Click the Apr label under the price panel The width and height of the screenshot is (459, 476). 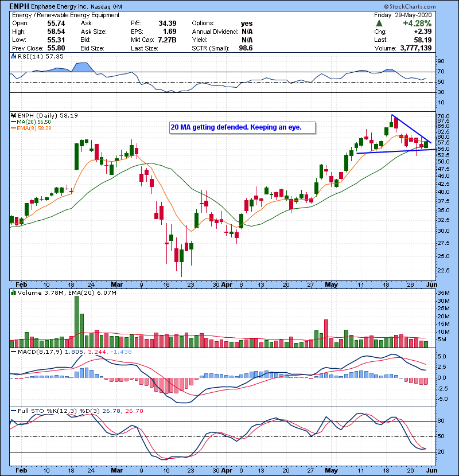click(227, 285)
